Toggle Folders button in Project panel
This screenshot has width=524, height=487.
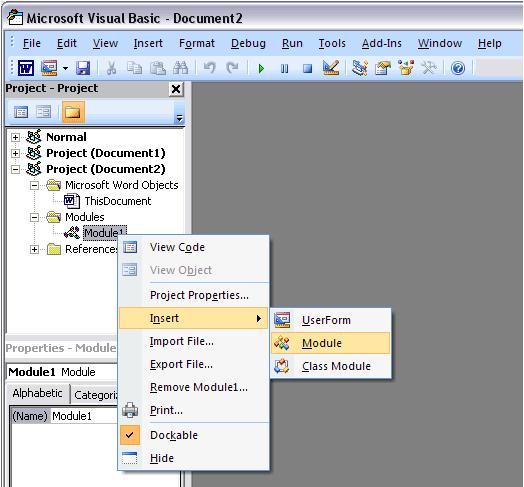coord(73,112)
